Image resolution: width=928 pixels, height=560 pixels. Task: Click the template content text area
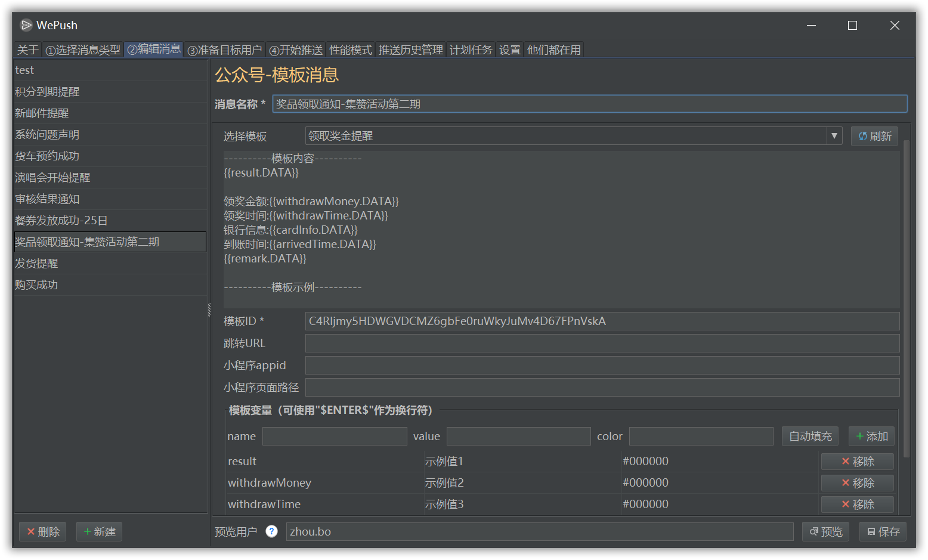coord(561,229)
